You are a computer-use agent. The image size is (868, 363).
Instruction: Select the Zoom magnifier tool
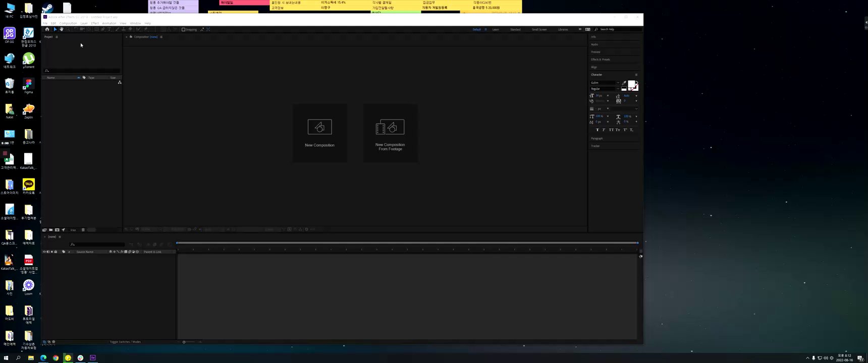coord(68,29)
